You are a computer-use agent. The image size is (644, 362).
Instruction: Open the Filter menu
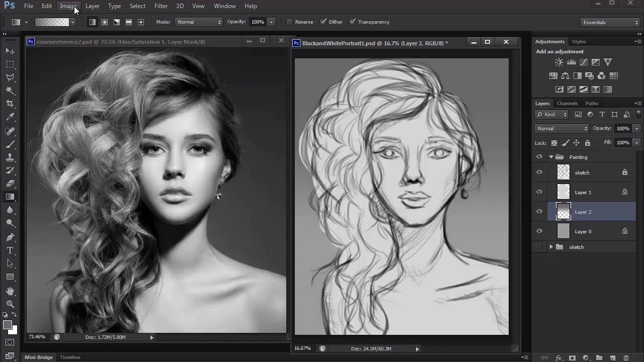click(x=161, y=6)
